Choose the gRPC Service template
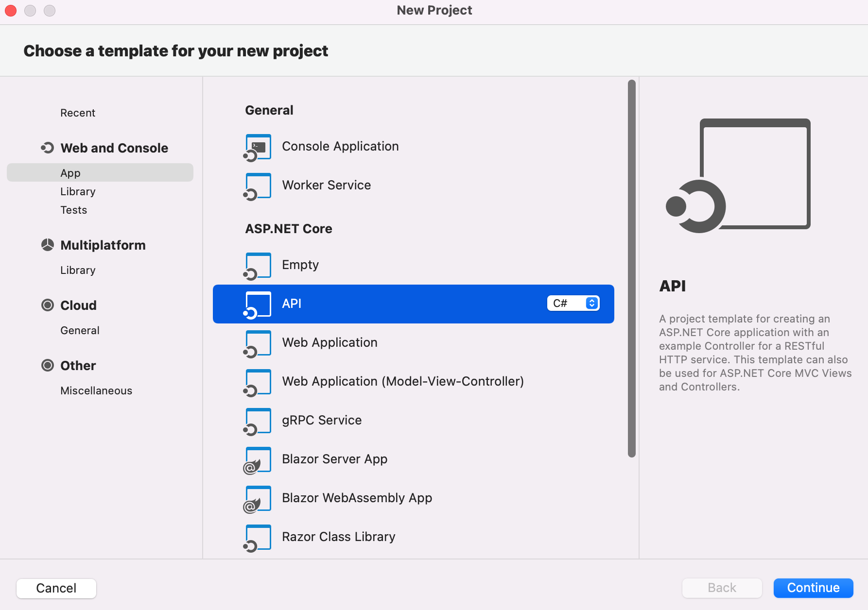Viewport: 868px width, 610px height. pos(414,421)
